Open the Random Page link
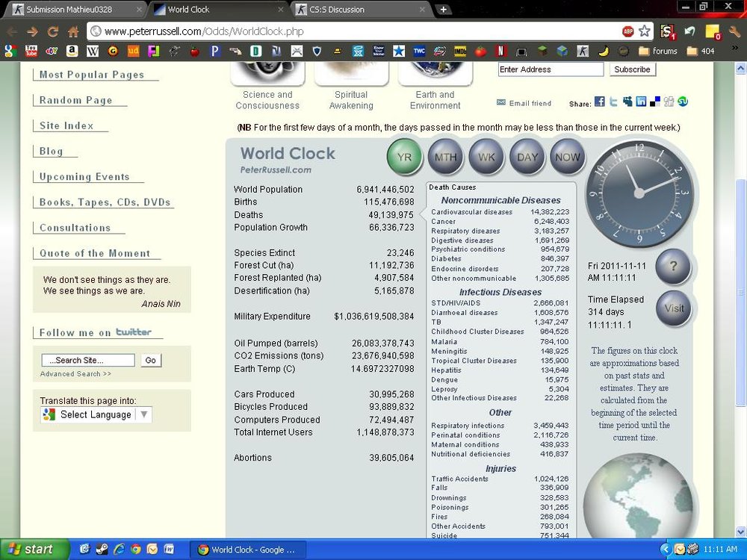 pyautogui.click(x=75, y=101)
